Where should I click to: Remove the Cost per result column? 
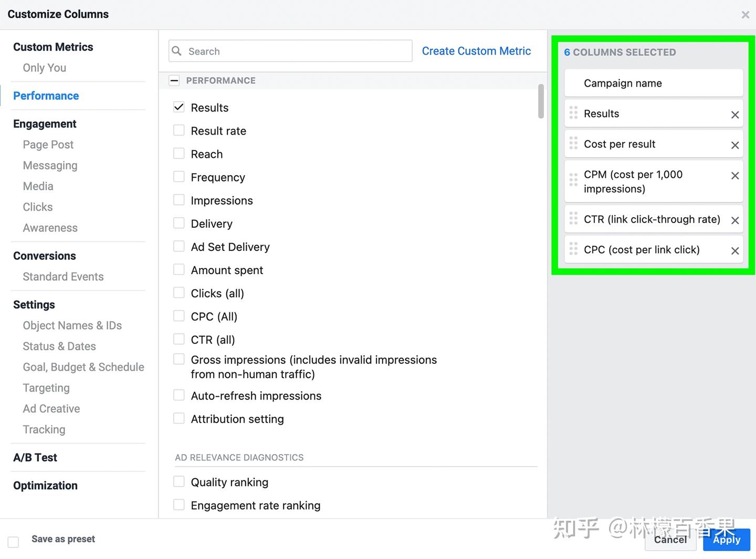click(x=735, y=145)
